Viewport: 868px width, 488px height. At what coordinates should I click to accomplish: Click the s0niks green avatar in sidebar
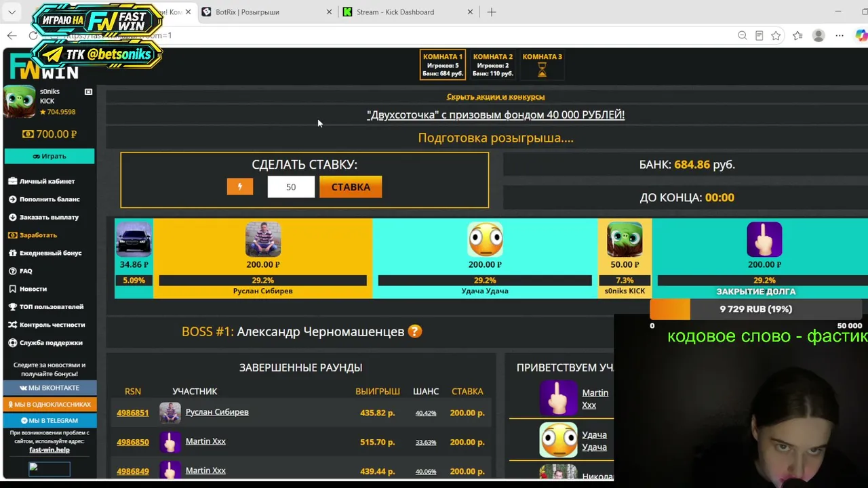20,102
